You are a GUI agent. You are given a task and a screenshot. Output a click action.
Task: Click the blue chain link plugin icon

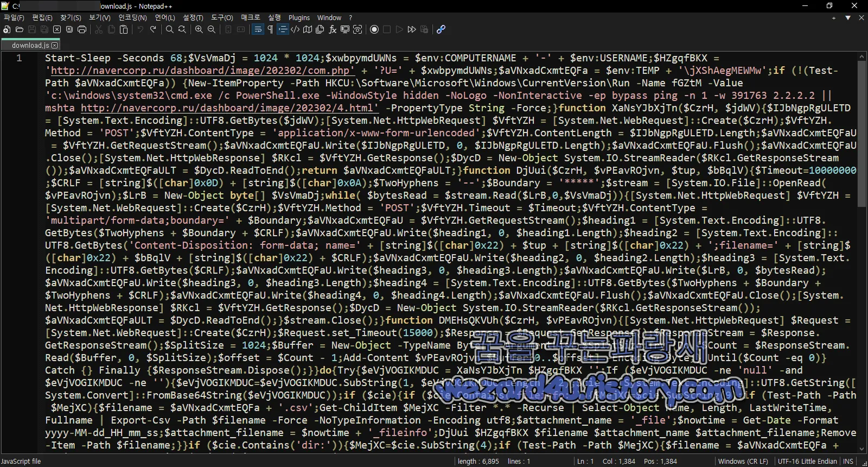[441, 29]
